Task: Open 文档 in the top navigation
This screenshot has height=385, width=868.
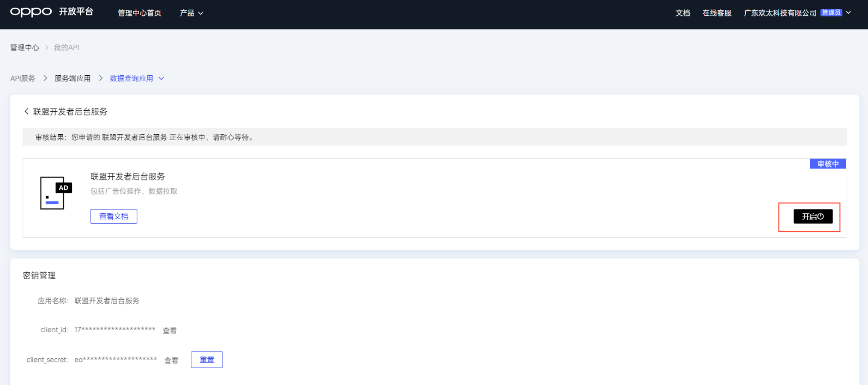Action: click(683, 13)
